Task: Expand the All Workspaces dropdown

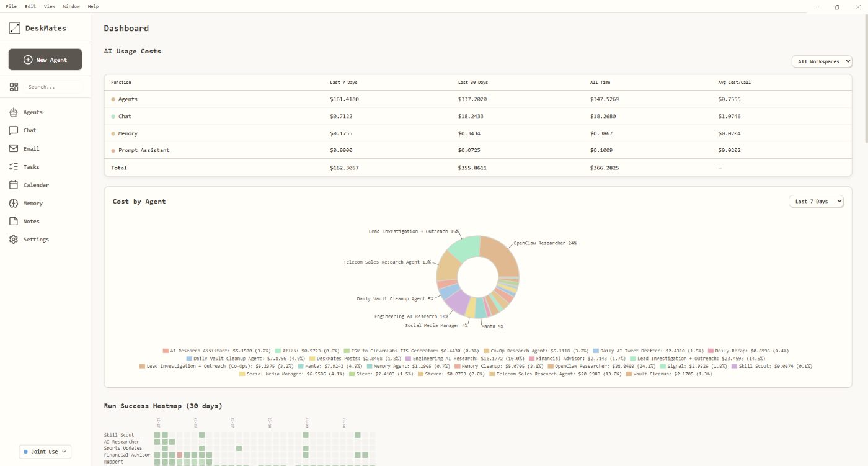Action: point(821,61)
